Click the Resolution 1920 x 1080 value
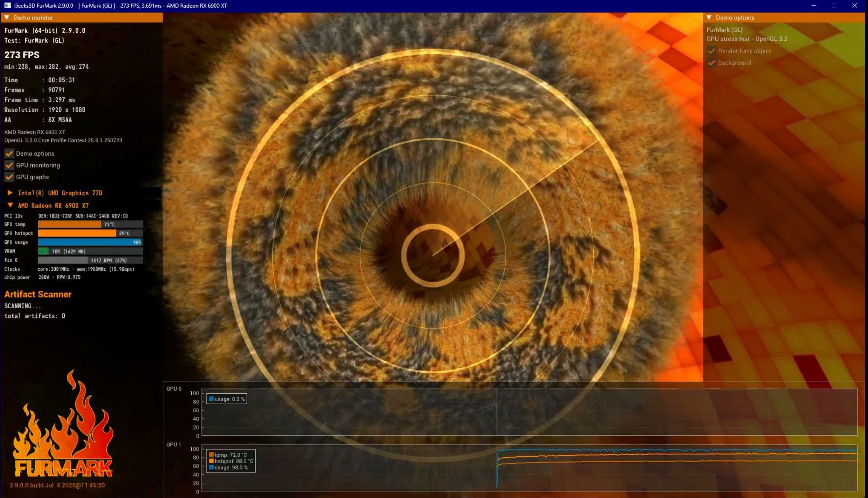Image resolution: width=868 pixels, height=498 pixels. pyautogui.click(x=67, y=109)
